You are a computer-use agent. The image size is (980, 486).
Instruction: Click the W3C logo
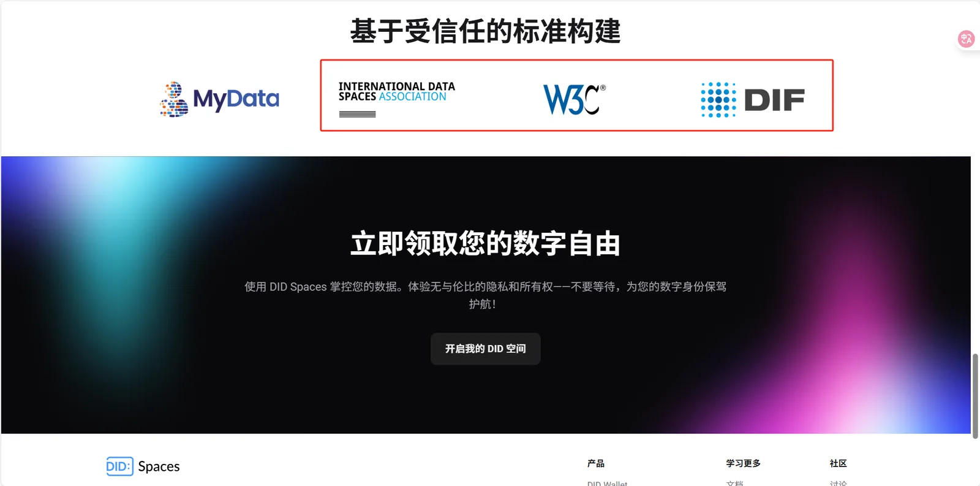575,99
